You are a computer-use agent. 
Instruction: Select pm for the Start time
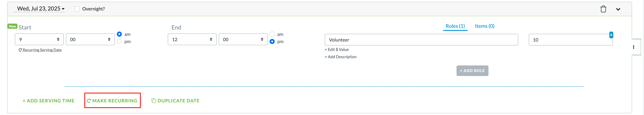(x=119, y=42)
